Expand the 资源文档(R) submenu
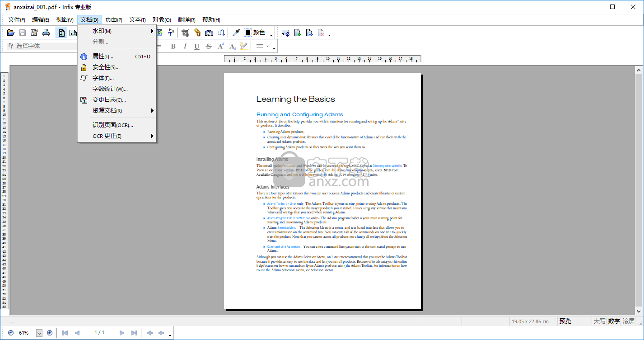 [x=117, y=111]
